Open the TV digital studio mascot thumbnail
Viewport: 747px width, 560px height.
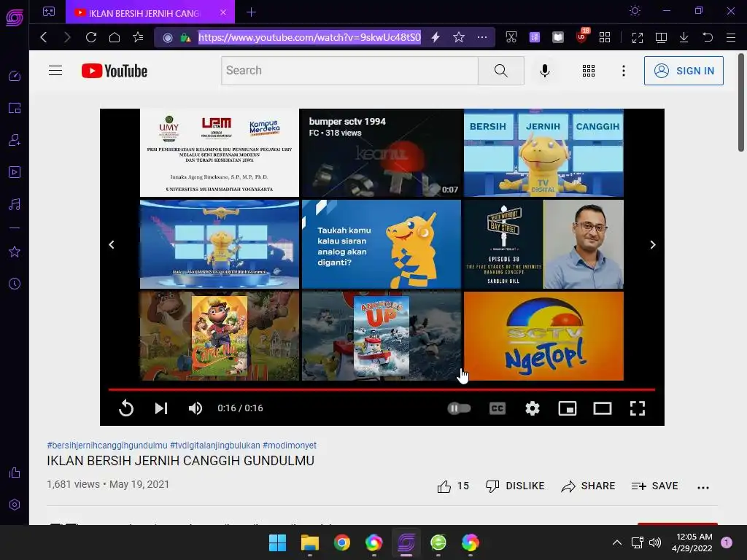(220, 244)
